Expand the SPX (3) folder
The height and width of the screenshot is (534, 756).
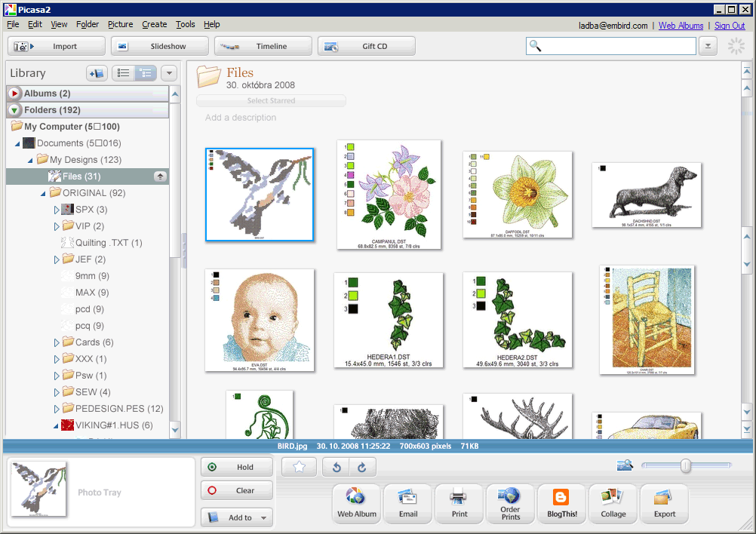[56, 210]
